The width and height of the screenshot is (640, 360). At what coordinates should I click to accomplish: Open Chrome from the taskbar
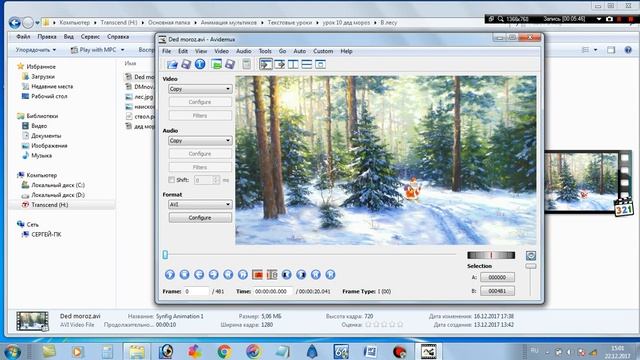click(224, 351)
